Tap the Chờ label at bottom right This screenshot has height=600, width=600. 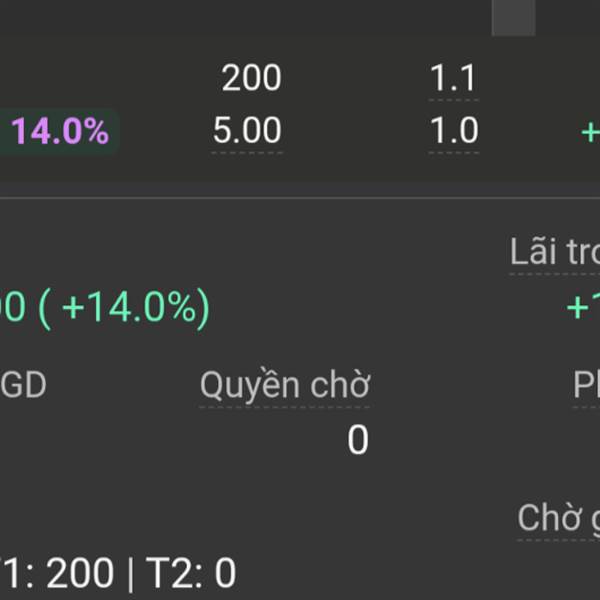pos(559,517)
